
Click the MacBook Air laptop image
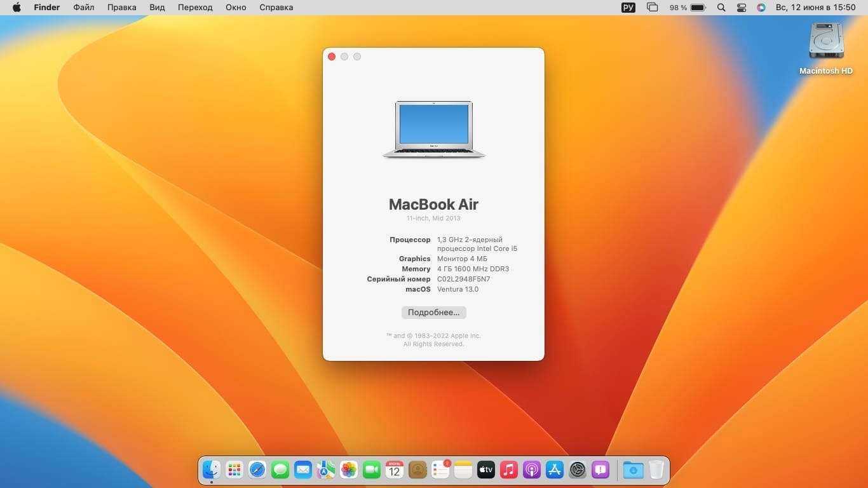(x=434, y=130)
